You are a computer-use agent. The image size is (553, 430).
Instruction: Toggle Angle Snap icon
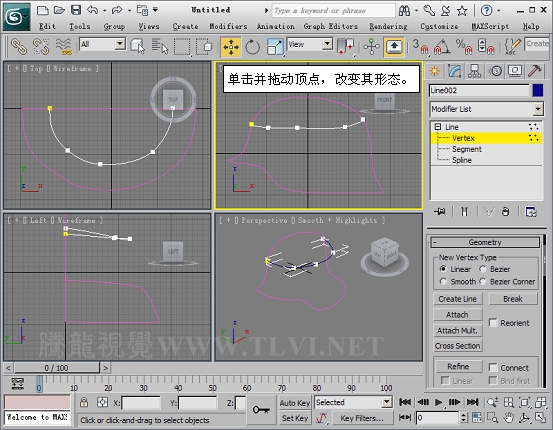click(442, 47)
